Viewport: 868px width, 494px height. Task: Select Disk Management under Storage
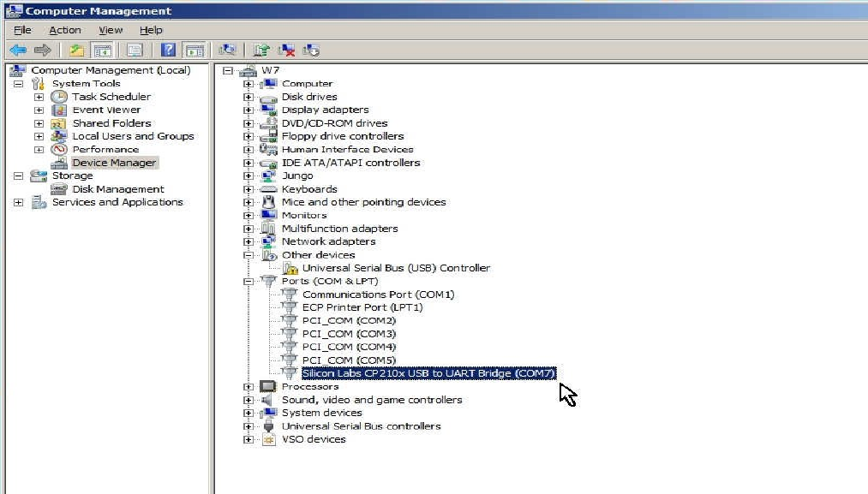(118, 189)
